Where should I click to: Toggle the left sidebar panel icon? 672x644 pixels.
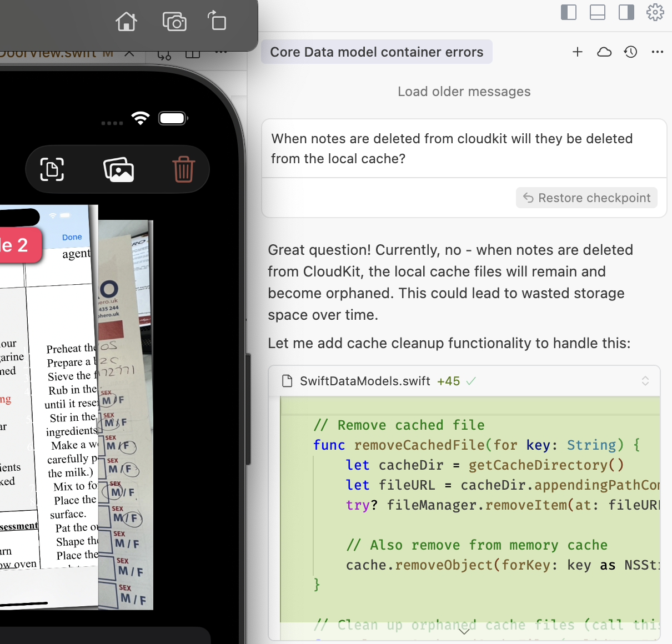(x=569, y=12)
